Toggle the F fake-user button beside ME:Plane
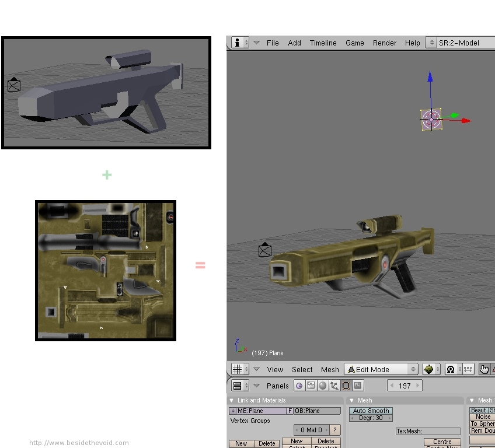 [x=290, y=411]
